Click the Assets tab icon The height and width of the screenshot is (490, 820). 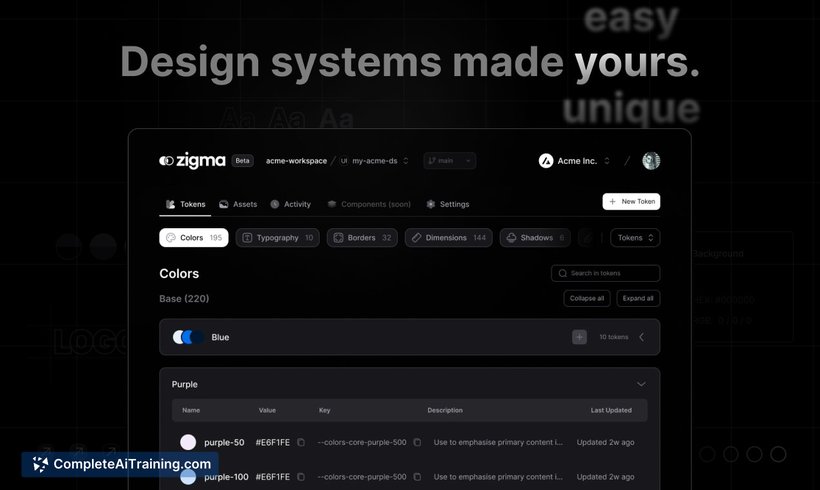(223, 204)
